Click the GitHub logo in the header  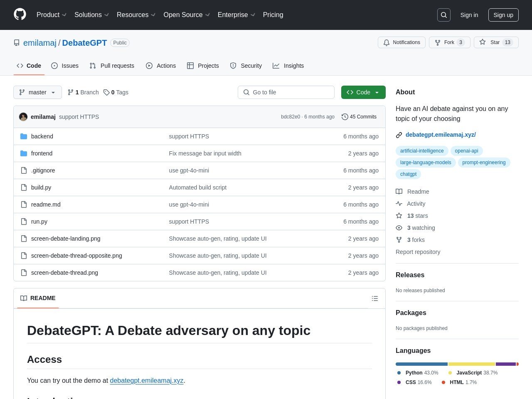[x=20, y=15]
